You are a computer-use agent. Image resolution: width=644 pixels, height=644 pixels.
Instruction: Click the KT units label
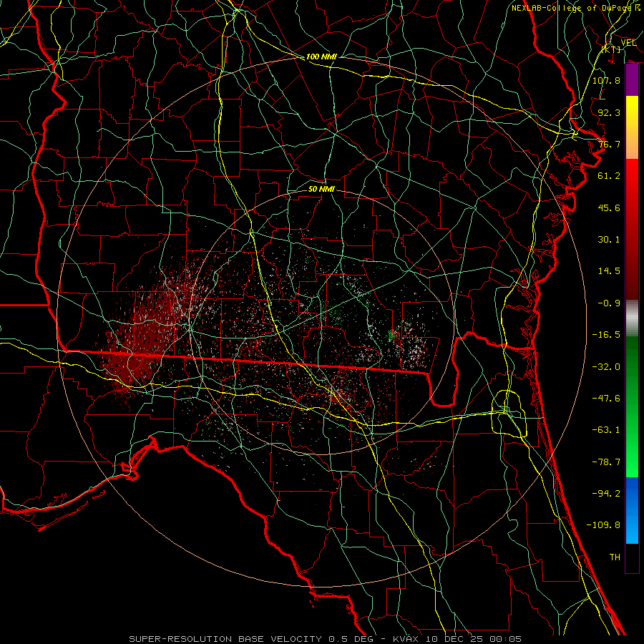click(611, 49)
